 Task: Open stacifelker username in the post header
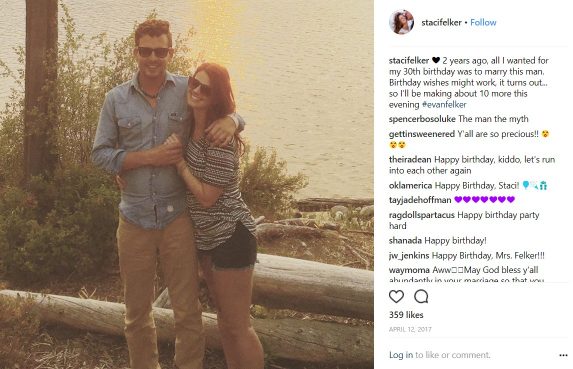[x=441, y=22]
